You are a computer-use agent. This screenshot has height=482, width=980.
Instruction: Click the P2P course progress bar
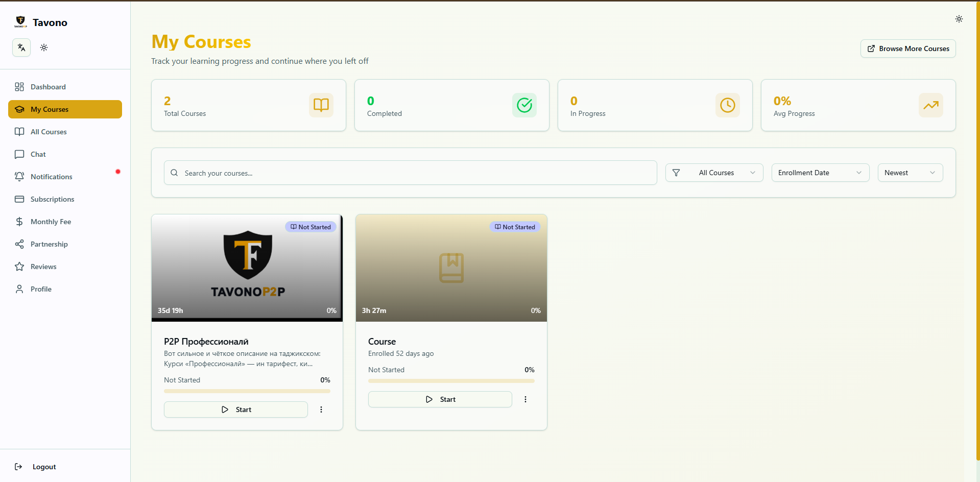247,391
